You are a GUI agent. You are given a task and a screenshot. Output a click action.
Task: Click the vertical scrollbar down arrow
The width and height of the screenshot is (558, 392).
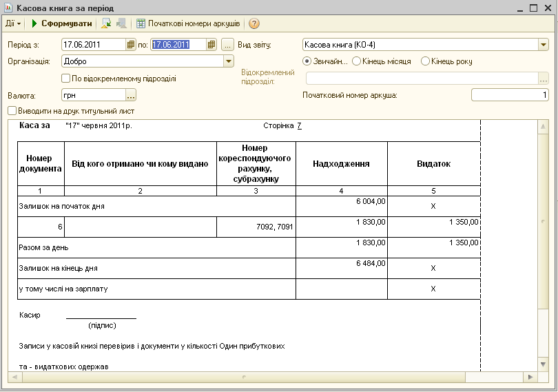pos(543,364)
